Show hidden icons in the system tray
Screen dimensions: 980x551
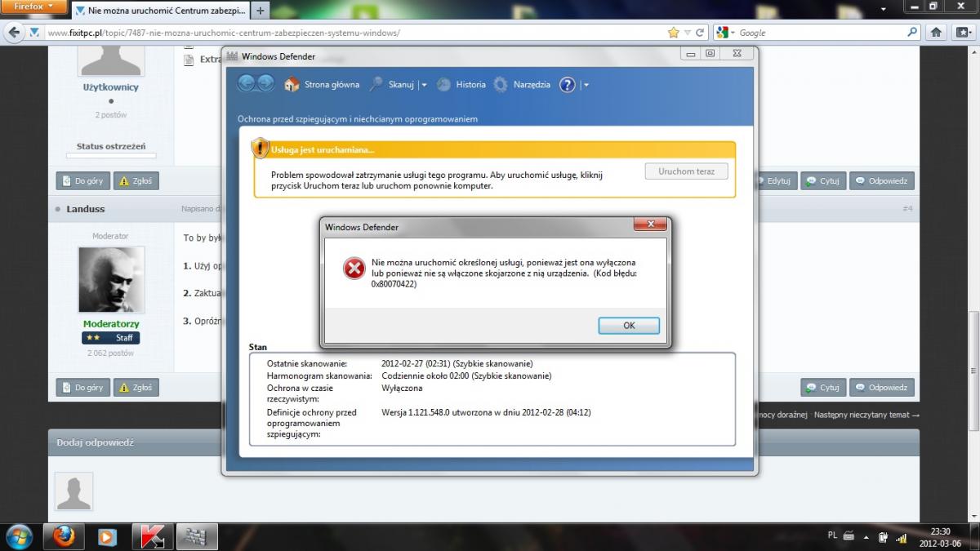pyautogui.click(x=867, y=537)
